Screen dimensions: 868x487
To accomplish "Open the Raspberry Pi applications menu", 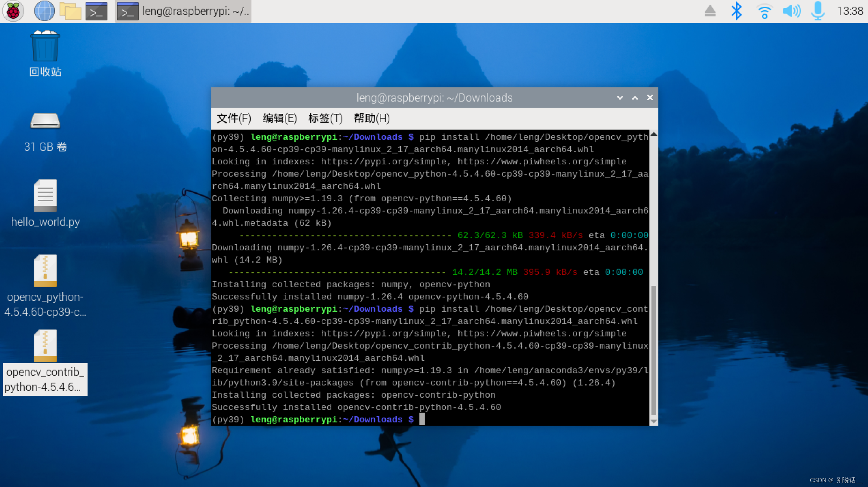I will click(x=13, y=11).
